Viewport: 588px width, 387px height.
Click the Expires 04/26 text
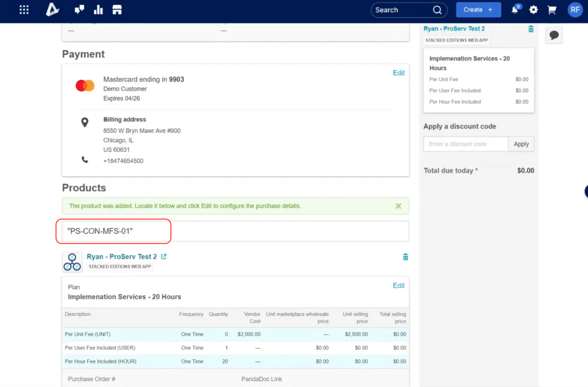pos(121,98)
